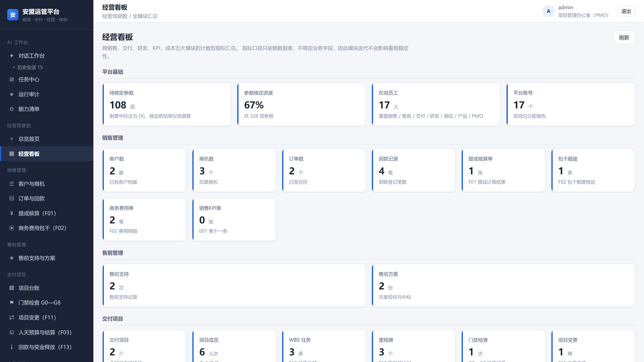Click the 能力清单 gear icon
The image size is (644, 362).
(12, 109)
